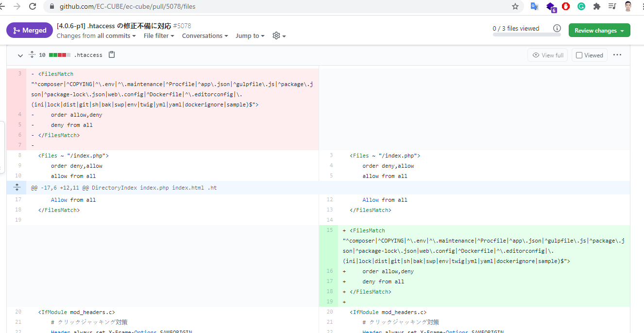Click the PR number #5078
The width and height of the screenshot is (644, 333).
182,26
